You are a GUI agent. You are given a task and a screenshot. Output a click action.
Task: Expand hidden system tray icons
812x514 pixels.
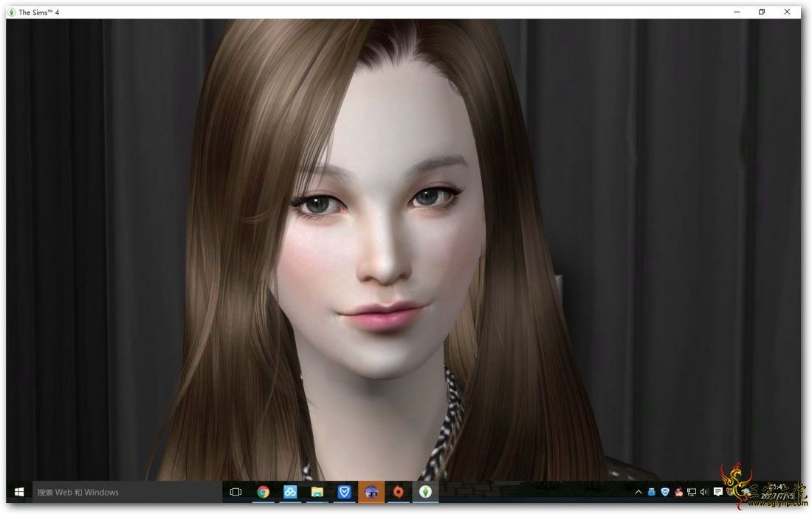point(639,493)
